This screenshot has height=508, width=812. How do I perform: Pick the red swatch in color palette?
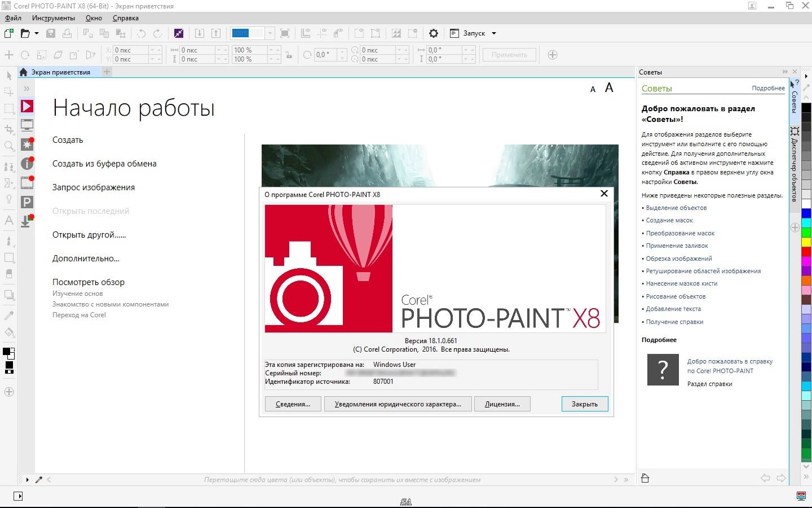(806, 252)
